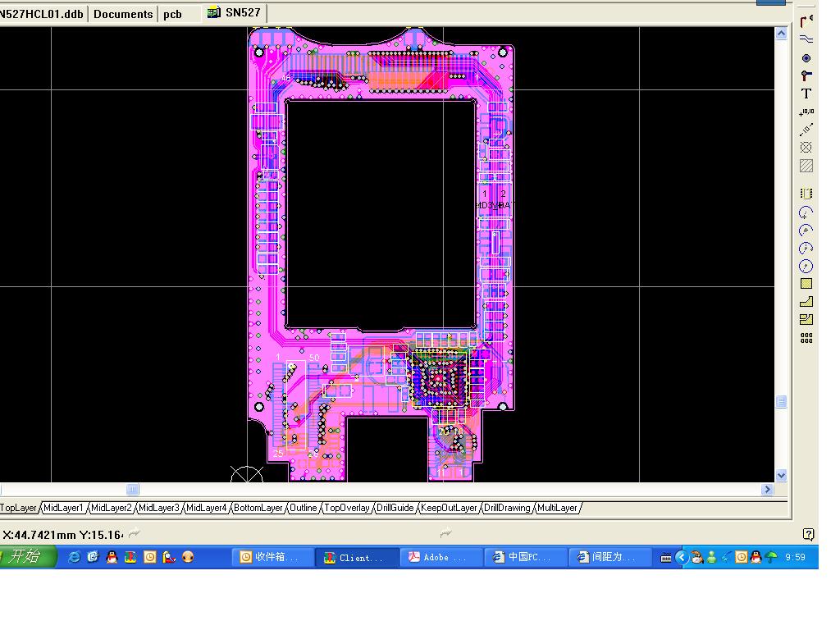Select the Place Coordinate tool

[806, 112]
